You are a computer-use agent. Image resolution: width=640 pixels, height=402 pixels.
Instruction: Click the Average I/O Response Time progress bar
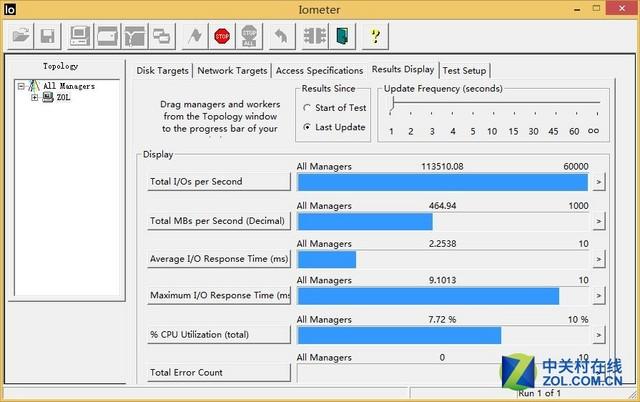coord(443,259)
